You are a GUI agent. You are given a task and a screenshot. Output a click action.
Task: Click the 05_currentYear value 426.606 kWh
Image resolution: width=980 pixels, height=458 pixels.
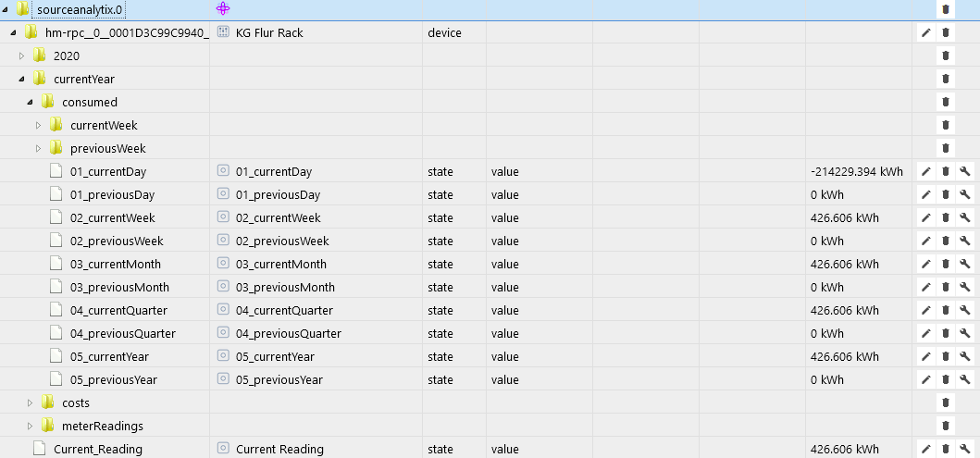pyautogui.click(x=844, y=356)
